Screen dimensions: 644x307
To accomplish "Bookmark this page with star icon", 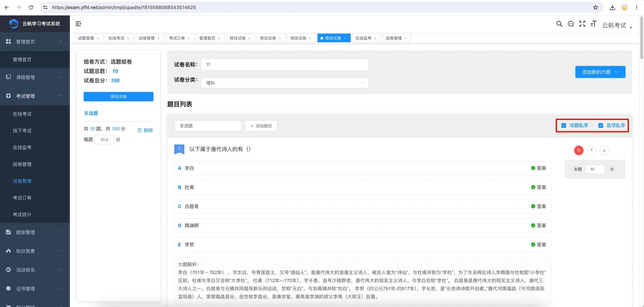I will [x=595, y=7].
